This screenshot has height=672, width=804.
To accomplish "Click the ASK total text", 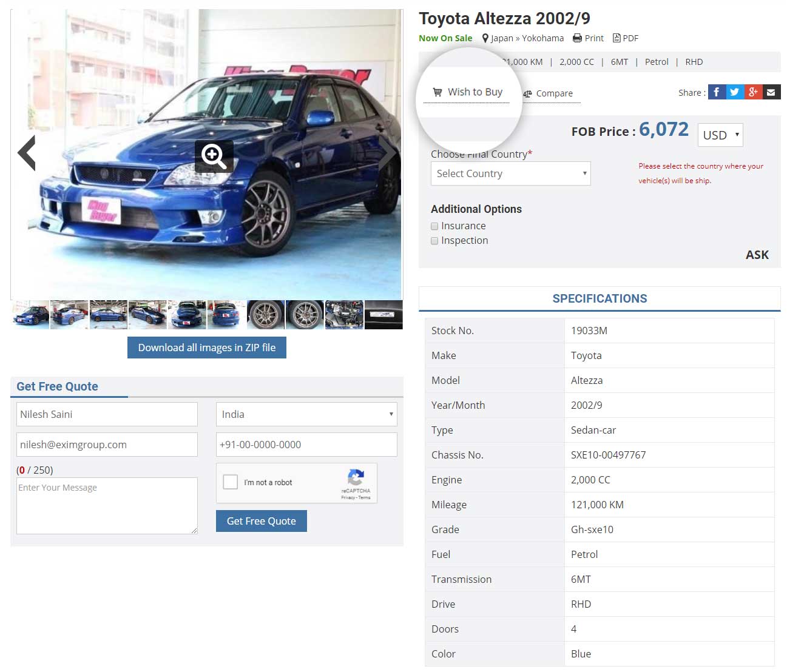I will [757, 255].
